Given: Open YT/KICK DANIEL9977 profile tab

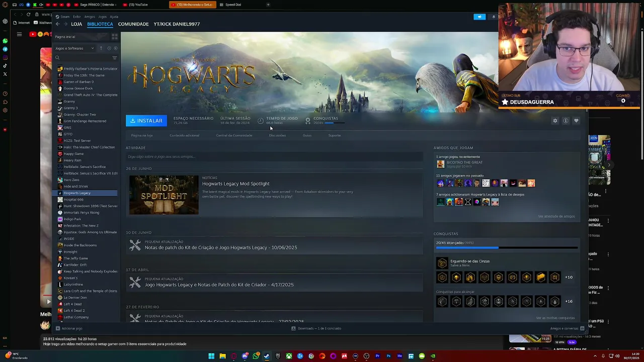Looking at the screenshot, I should pos(177,24).
